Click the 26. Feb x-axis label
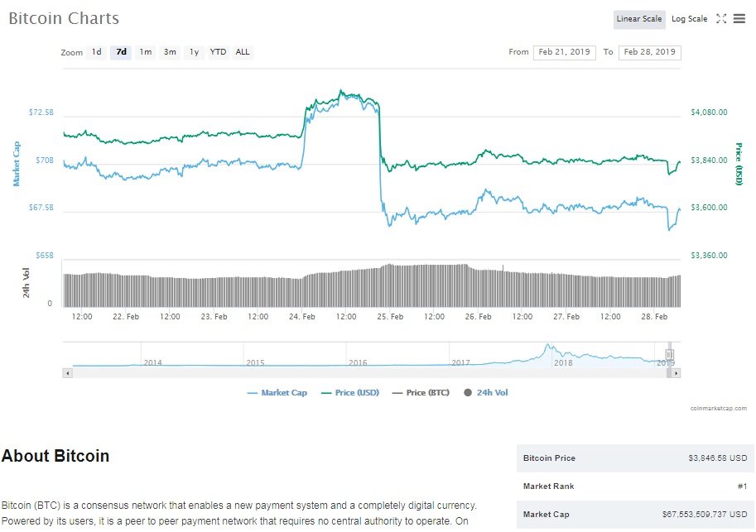This screenshot has width=756, height=532. click(479, 317)
